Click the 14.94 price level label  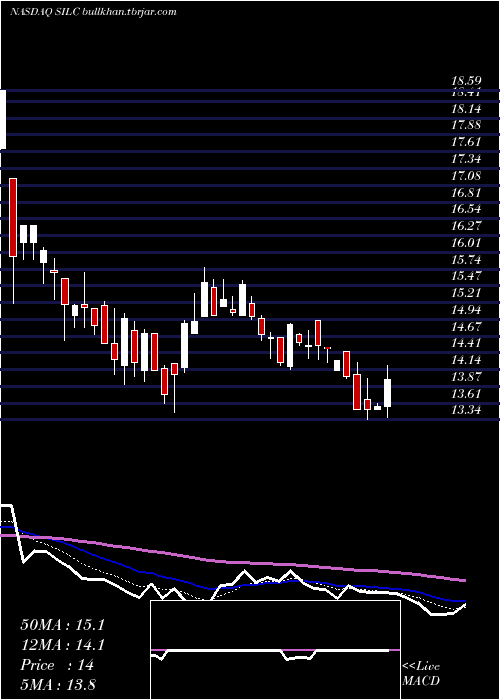click(x=466, y=310)
